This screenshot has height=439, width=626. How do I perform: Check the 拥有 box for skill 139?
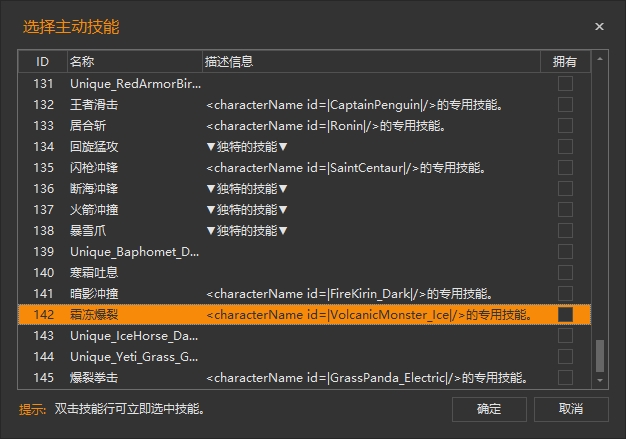point(565,252)
